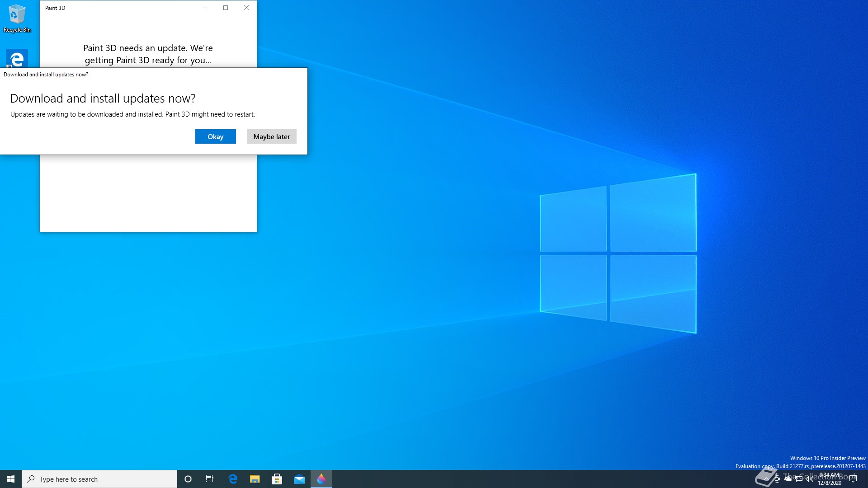Open the clock showing 9:34 AM

coord(830,479)
